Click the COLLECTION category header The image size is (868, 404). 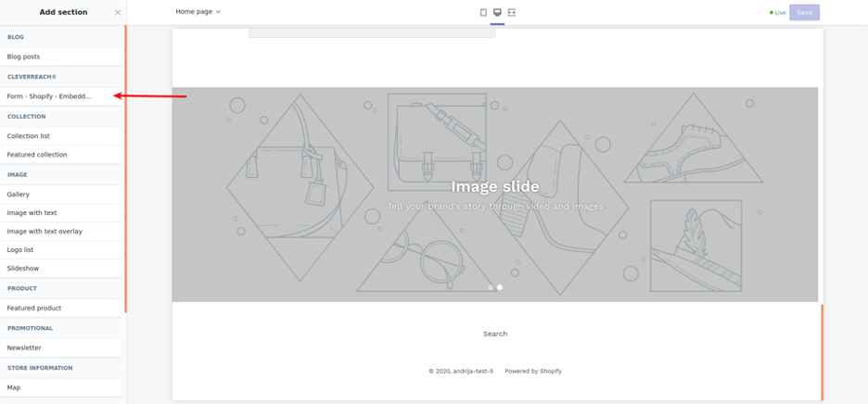pyautogui.click(x=27, y=117)
